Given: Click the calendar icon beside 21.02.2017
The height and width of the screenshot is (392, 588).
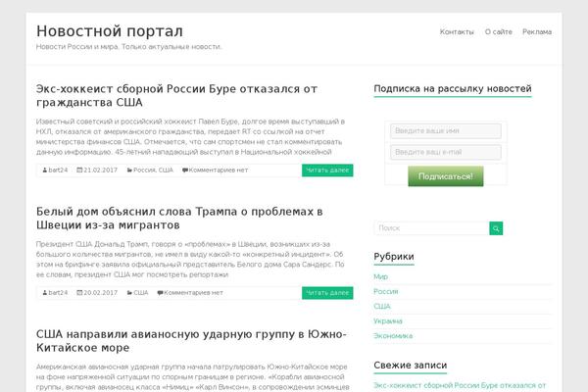Looking at the screenshot, I should pyautogui.click(x=79, y=170).
